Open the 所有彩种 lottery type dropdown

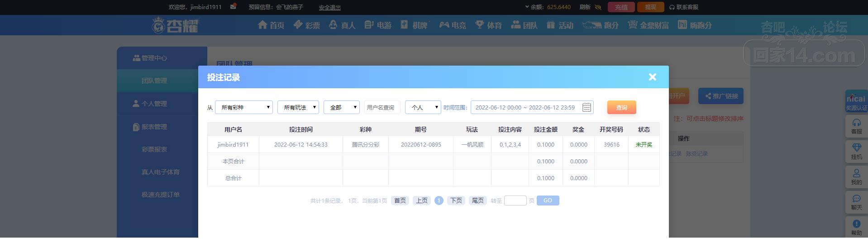pyautogui.click(x=244, y=107)
